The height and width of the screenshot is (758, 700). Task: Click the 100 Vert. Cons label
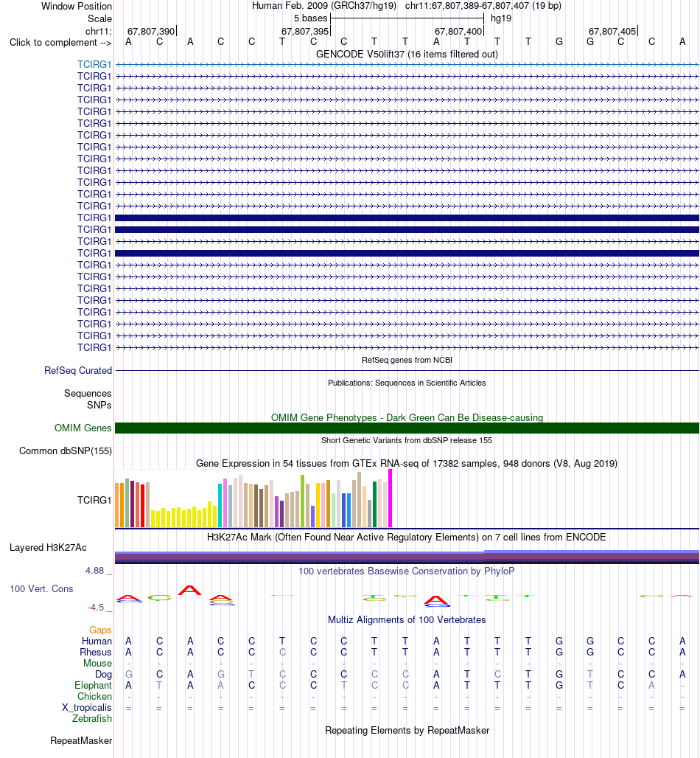41,589
